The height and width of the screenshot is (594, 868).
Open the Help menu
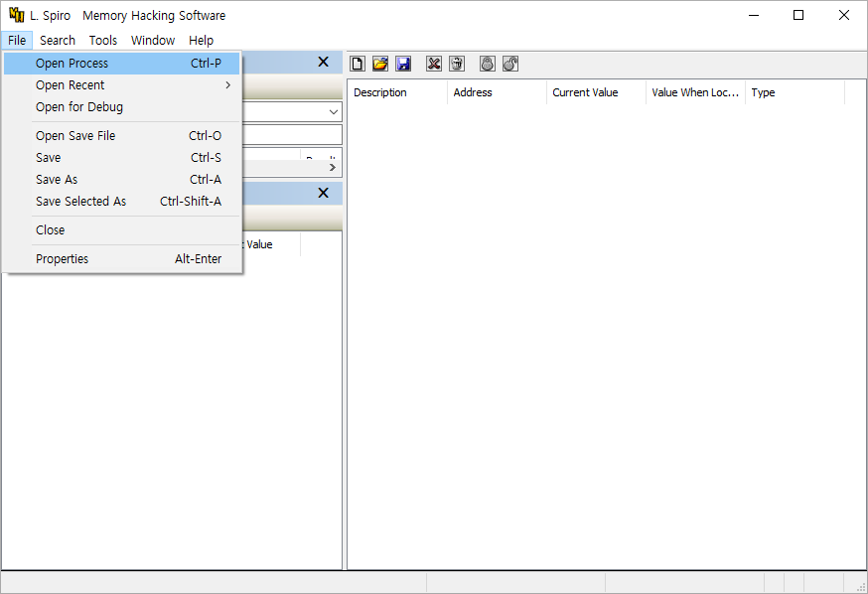click(201, 41)
